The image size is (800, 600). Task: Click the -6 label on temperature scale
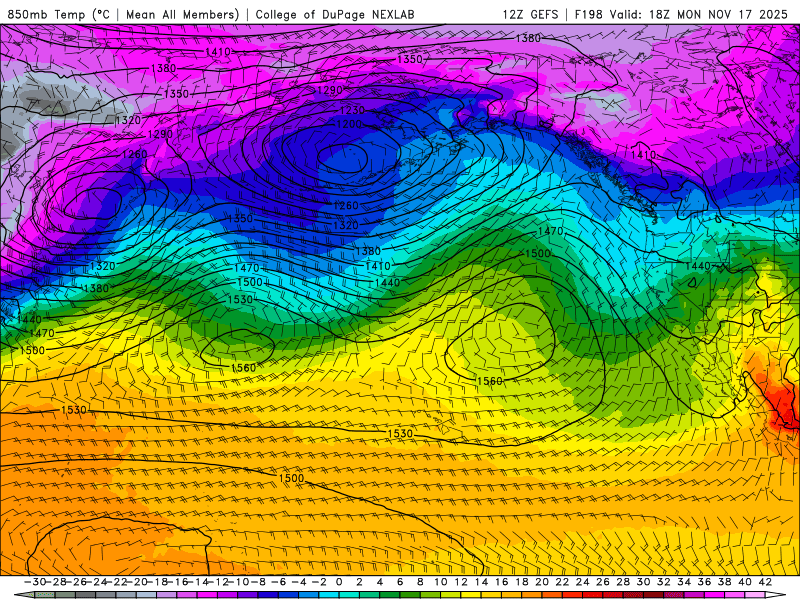pyautogui.click(x=279, y=582)
